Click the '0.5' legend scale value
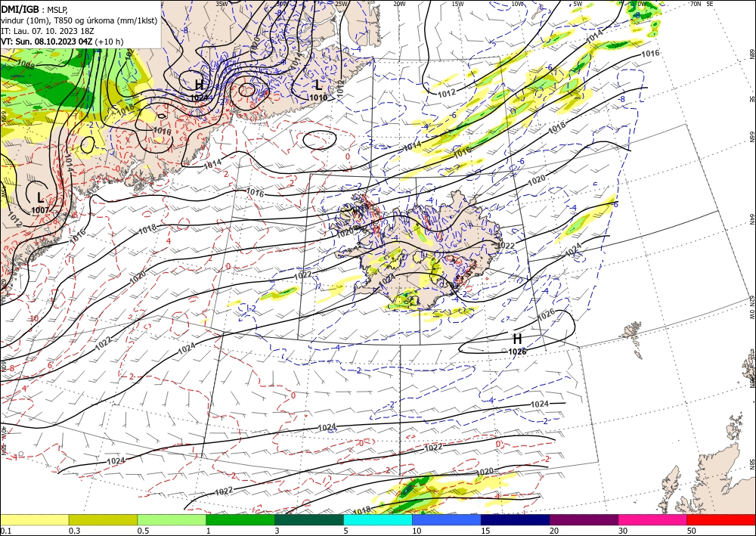The width and height of the screenshot is (756, 536). (x=142, y=531)
